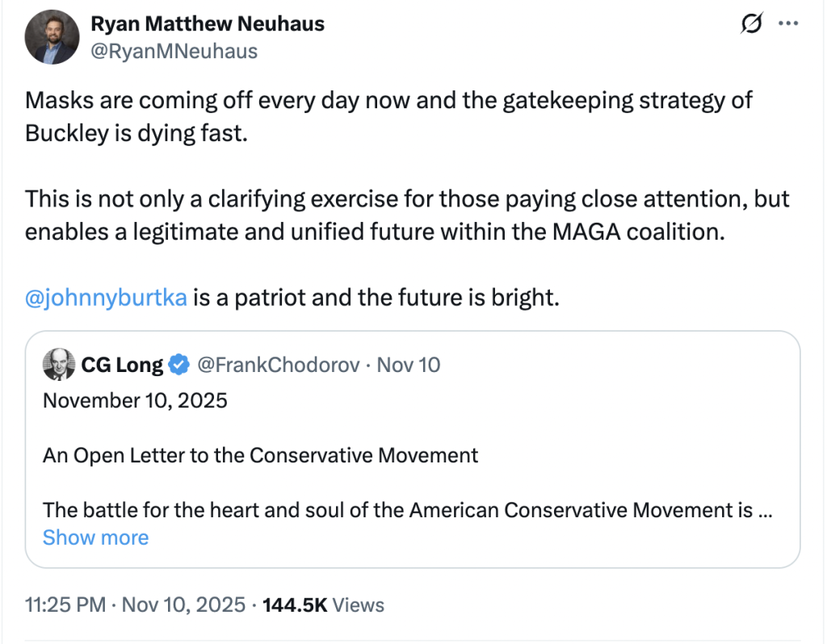Open the @johnnyburtka mention link

tap(106, 297)
